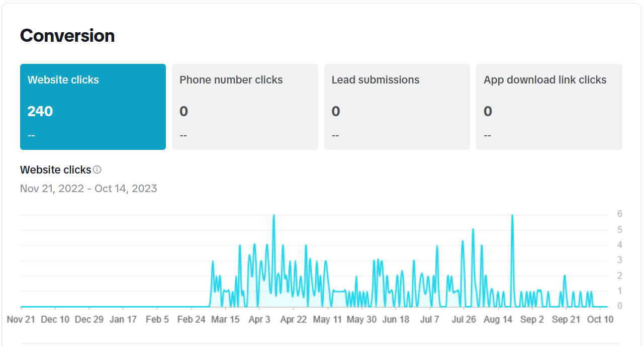Select the Lead submissions card
Image resolution: width=644 pixels, height=346 pixels.
(397, 107)
